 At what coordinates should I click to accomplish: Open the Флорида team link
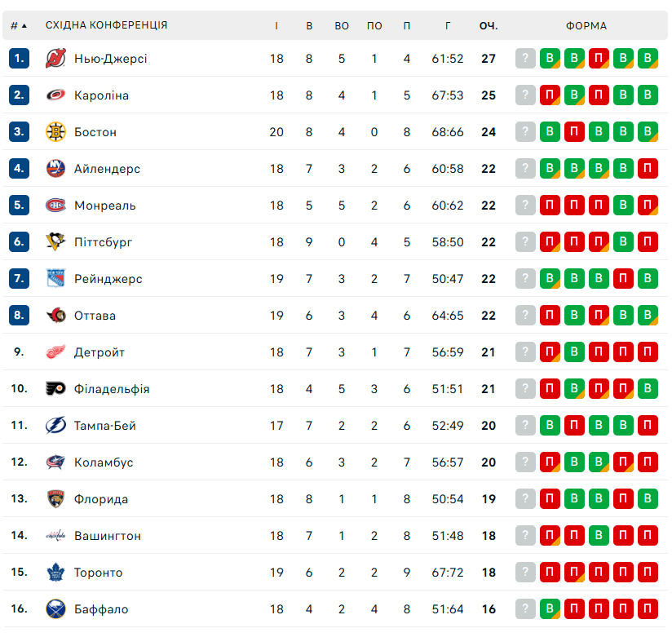pyautogui.click(x=101, y=499)
